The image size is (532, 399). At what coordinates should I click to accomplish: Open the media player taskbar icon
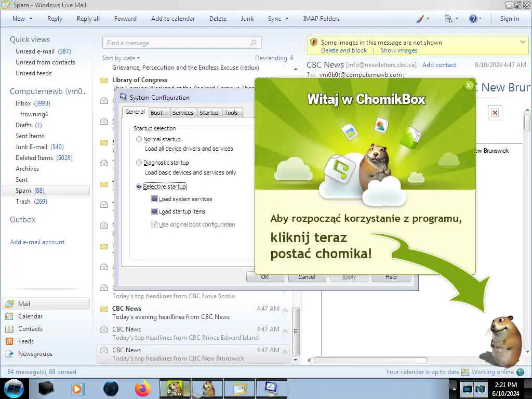tap(77, 389)
